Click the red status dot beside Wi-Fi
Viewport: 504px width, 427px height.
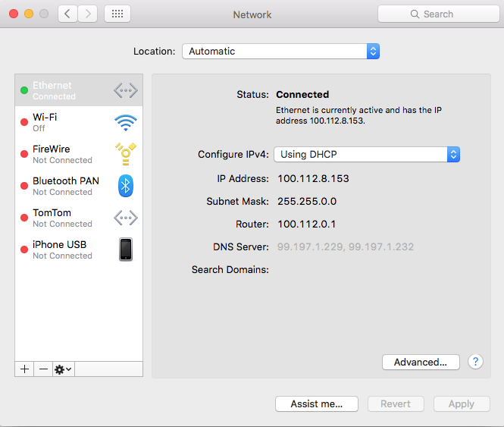(x=24, y=122)
